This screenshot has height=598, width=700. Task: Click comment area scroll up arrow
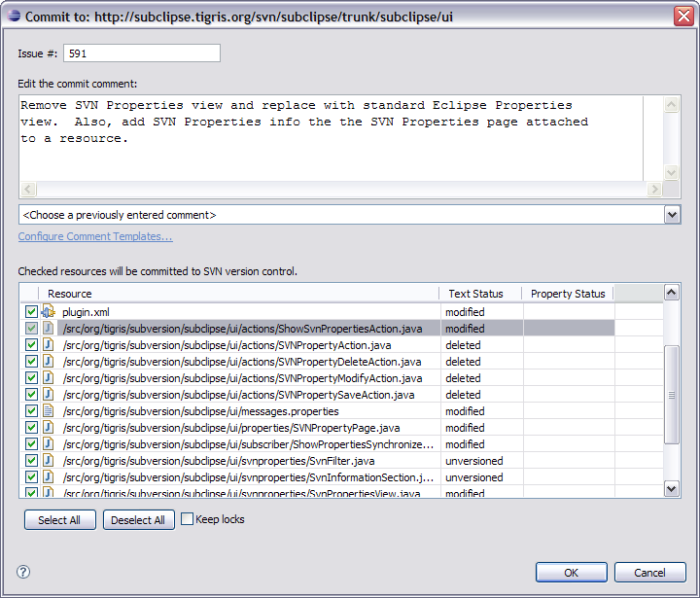coord(672,105)
